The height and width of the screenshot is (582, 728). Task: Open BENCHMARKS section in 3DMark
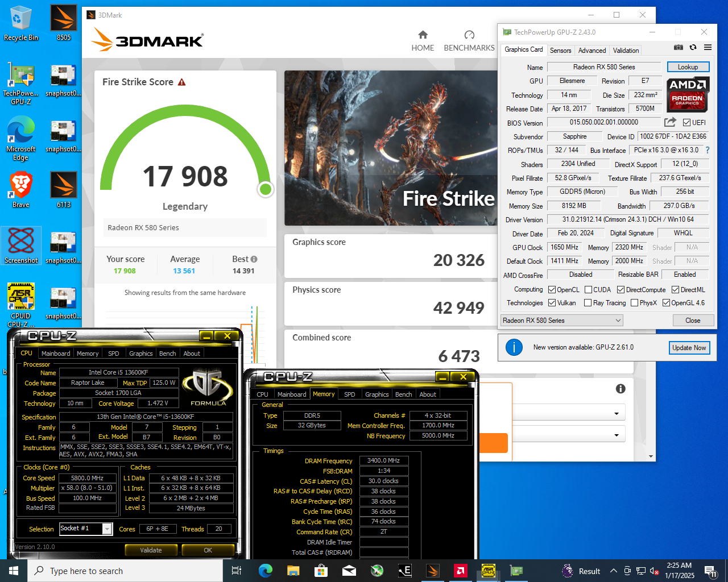click(x=469, y=41)
